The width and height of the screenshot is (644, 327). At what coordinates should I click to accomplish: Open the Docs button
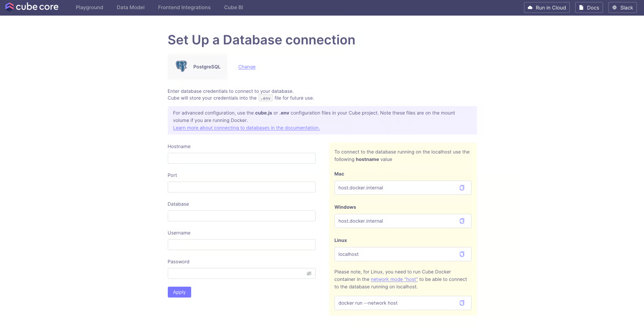(589, 7)
